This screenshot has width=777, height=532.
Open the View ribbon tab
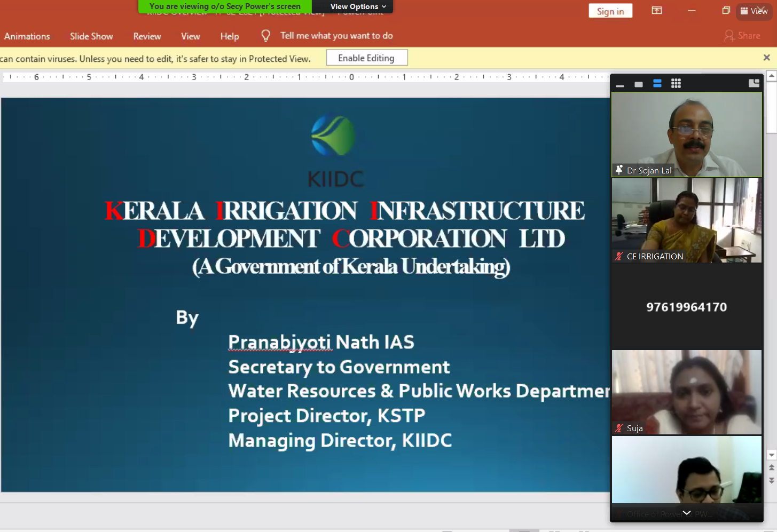click(190, 36)
